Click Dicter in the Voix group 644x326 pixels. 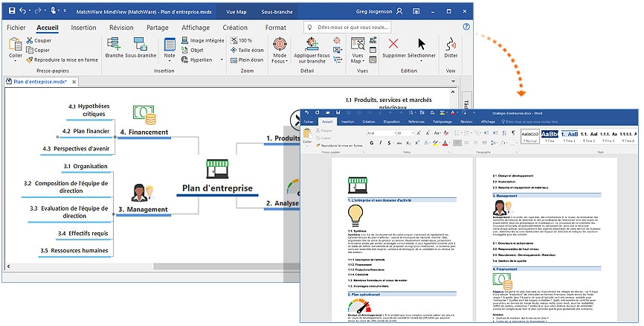(x=451, y=48)
